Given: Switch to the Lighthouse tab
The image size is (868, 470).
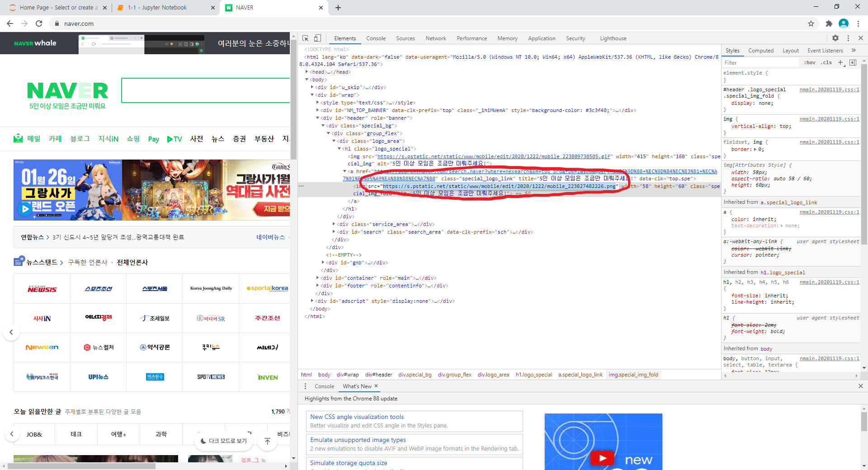Looking at the screenshot, I should (613, 38).
